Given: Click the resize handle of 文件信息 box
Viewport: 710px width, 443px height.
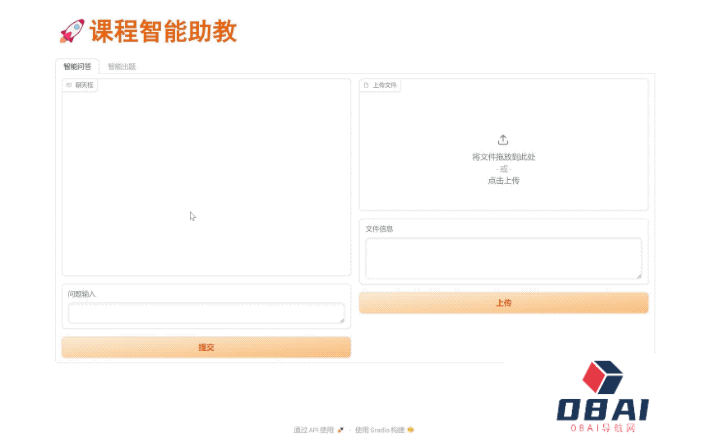Looking at the screenshot, I should [639, 275].
